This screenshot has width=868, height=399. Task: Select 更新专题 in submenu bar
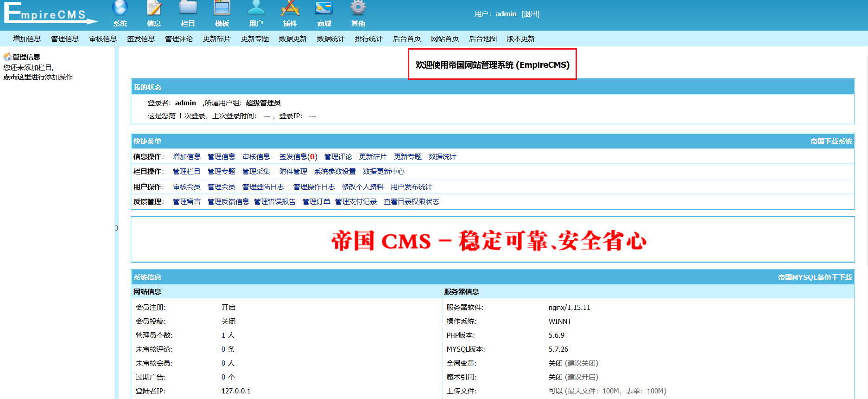pyautogui.click(x=255, y=39)
